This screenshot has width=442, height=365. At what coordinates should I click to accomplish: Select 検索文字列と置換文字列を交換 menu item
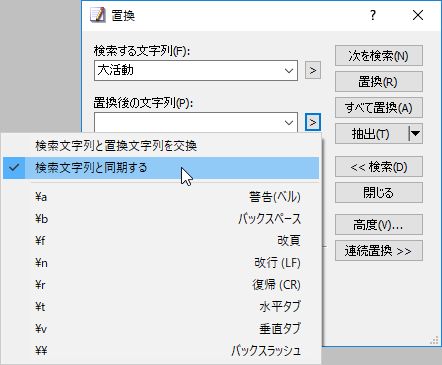coord(161,146)
